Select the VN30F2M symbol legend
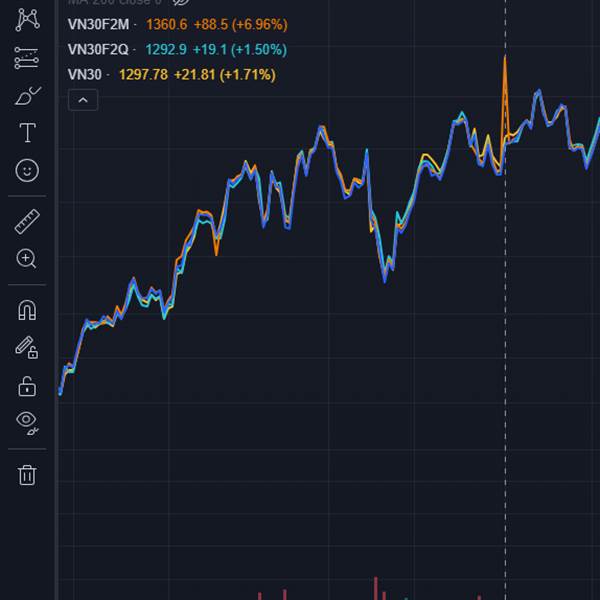Image resolution: width=600 pixels, height=600 pixels. coord(98,24)
